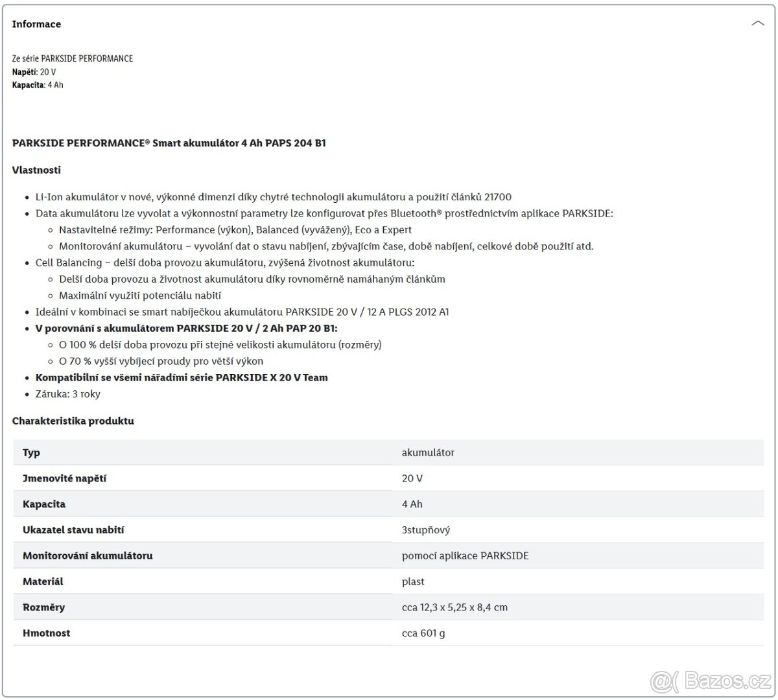Click the Ukazatel stavu nabití row

(73, 530)
